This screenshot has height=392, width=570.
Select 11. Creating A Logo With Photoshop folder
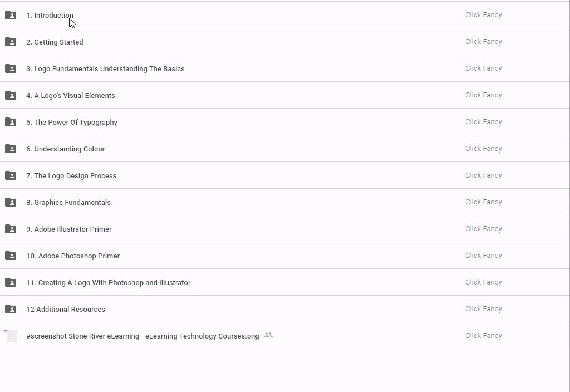click(x=108, y=283)
